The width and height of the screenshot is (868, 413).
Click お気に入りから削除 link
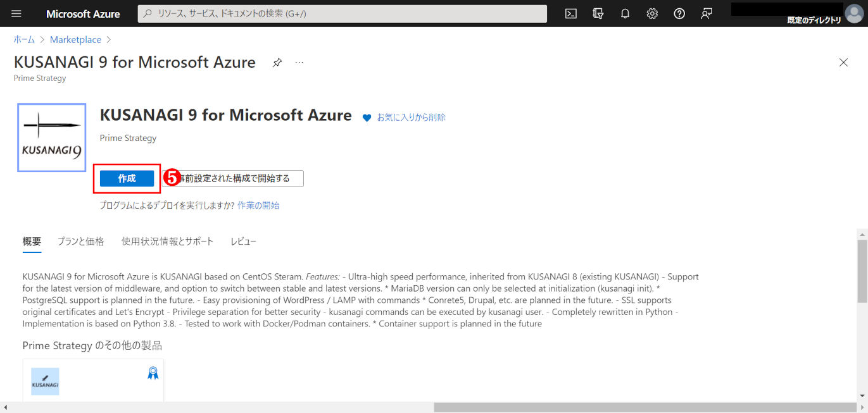412,117
